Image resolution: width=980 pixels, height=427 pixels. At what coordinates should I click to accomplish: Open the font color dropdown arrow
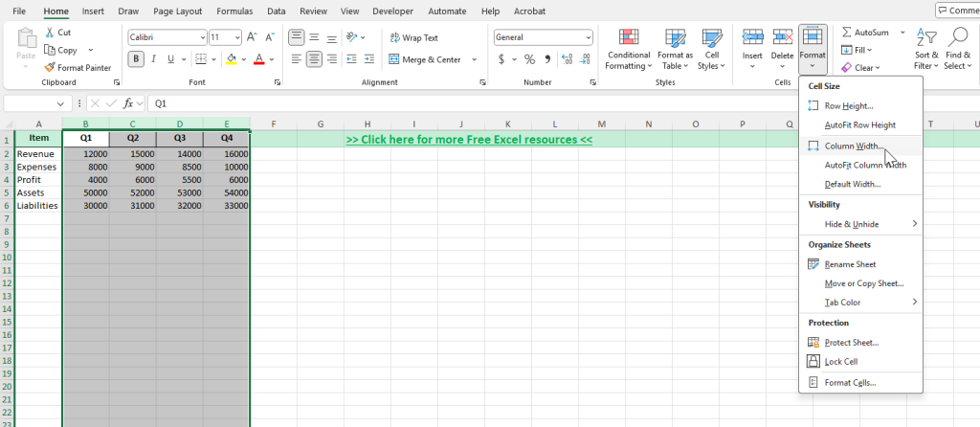point(272,59)
